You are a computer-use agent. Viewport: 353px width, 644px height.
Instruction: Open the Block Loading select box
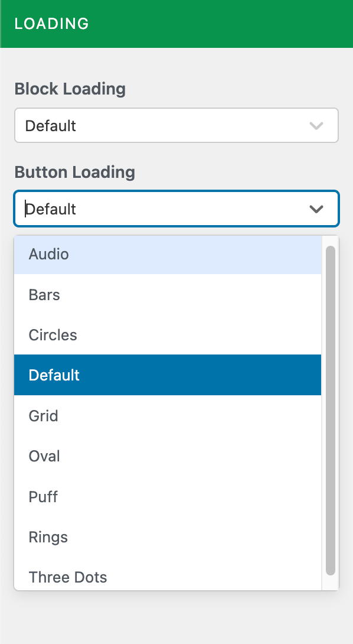[x=177, y=125]
